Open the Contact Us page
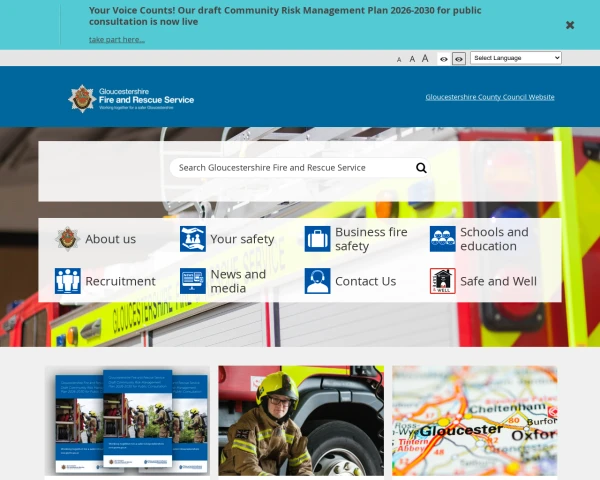 pos(365,281)
